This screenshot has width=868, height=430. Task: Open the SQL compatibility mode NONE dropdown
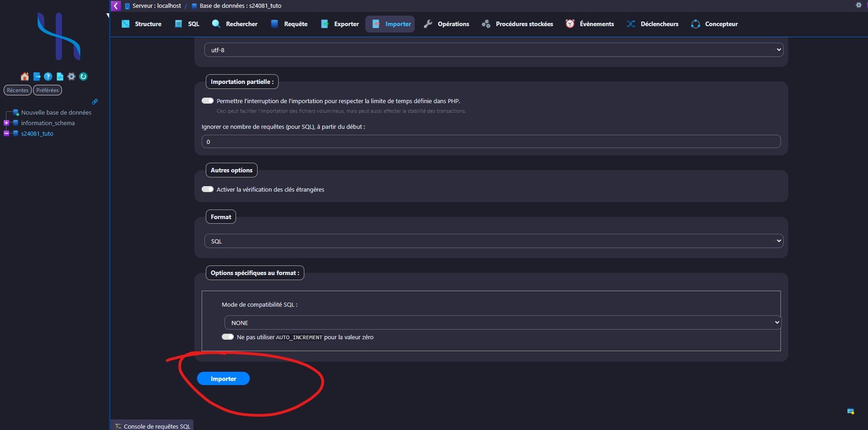coord(502,323)
